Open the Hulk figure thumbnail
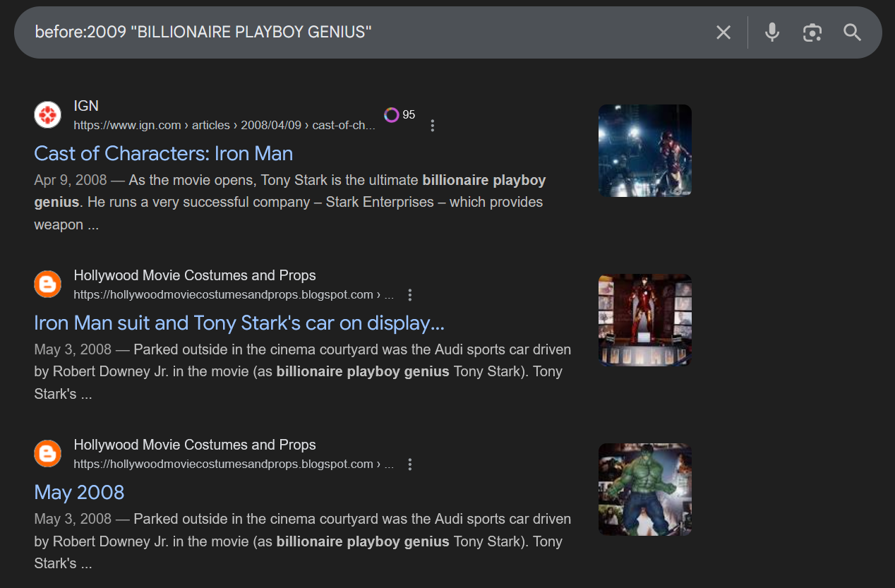 coord(645,489)
